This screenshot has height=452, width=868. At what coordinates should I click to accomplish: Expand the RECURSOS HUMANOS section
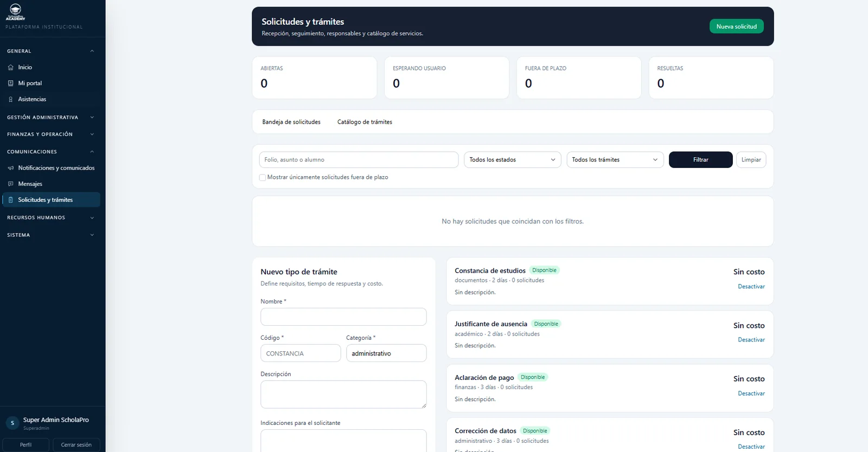pyautogui.click(x=50, y=218)
